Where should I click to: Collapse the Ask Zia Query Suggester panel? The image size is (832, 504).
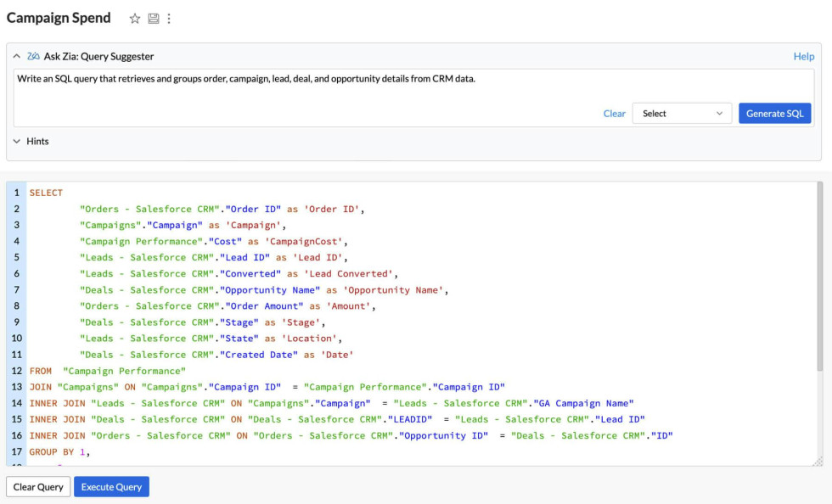19,56
